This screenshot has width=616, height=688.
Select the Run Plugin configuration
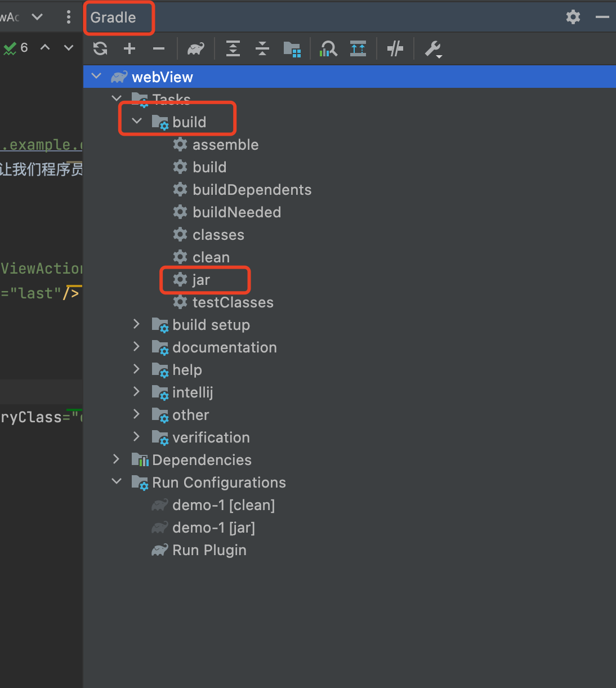209,550
